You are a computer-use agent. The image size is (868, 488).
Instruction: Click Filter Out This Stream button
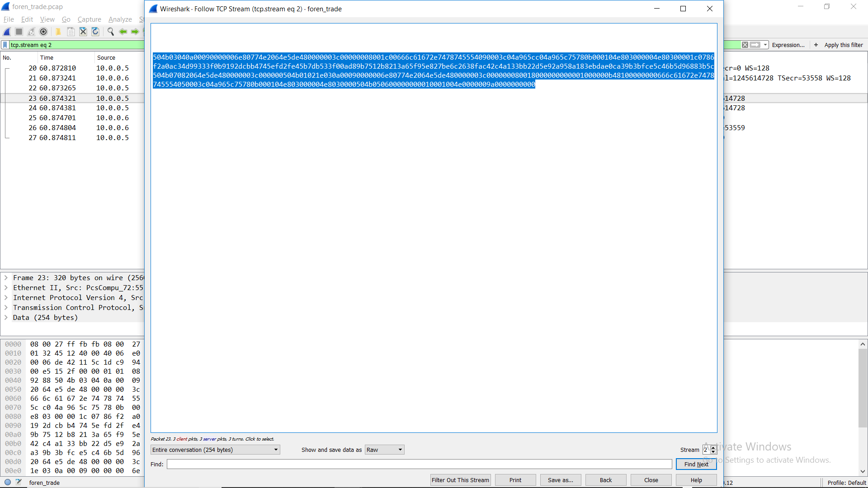460,480
